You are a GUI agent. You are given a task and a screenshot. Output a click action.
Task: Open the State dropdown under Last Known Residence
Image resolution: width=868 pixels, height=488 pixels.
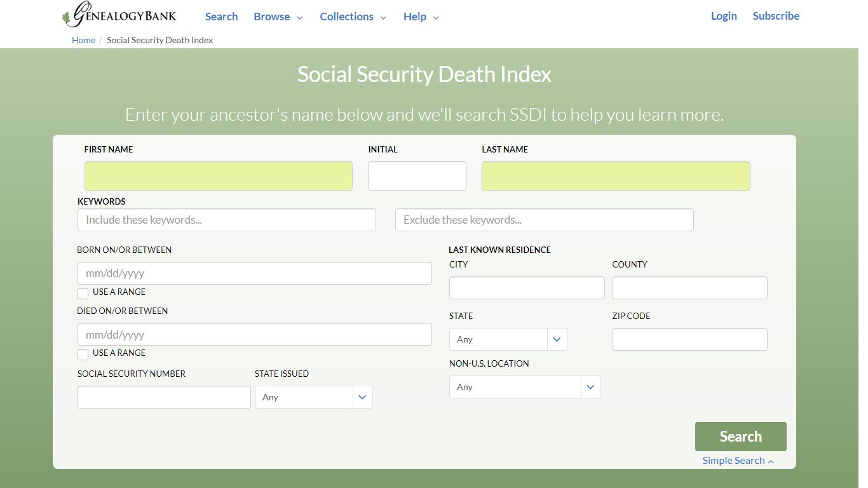pyautogui.click(x=508, y=339)
